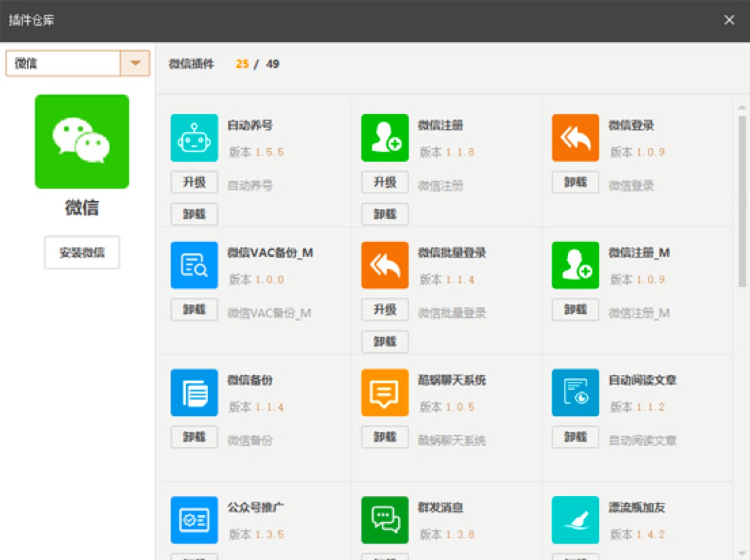
Task: Click the 安装微信 button
Action: tap(82, 253)
